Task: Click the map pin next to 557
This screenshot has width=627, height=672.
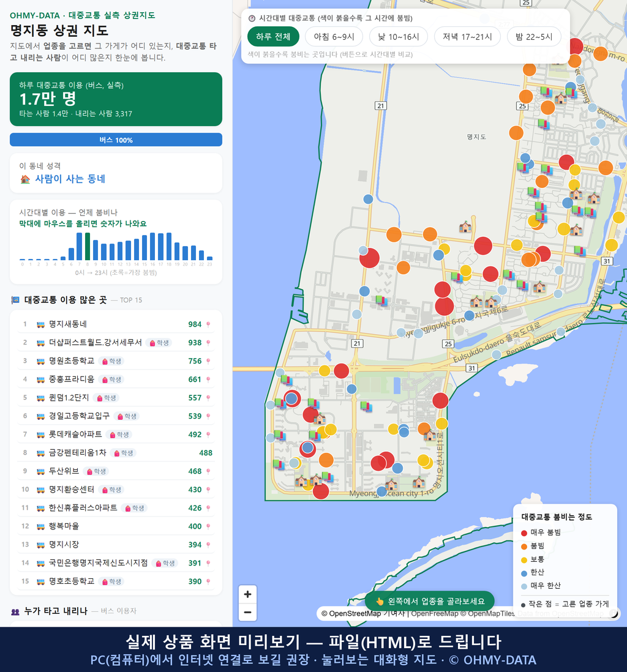Action: pos(208,398)
